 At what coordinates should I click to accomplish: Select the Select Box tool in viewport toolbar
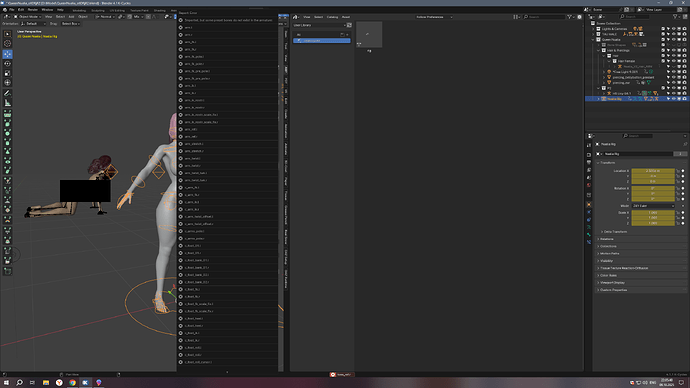(x=7, y=34)
